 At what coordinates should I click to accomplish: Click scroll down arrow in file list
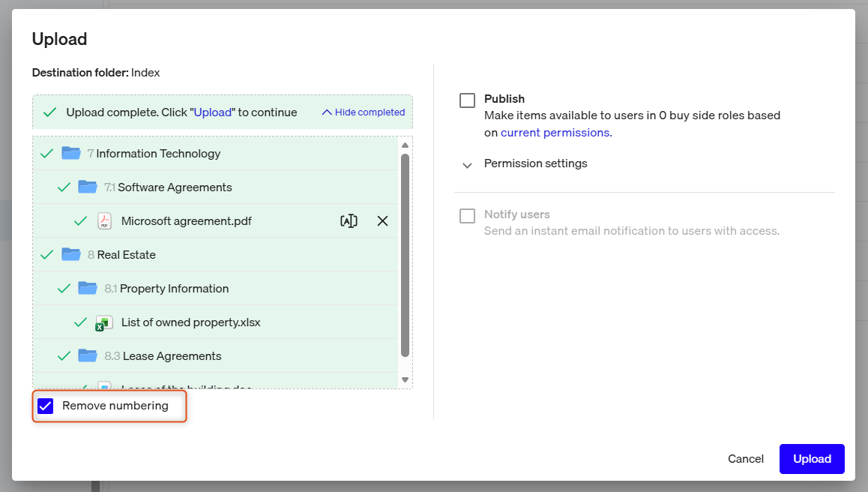coord(406,379)
